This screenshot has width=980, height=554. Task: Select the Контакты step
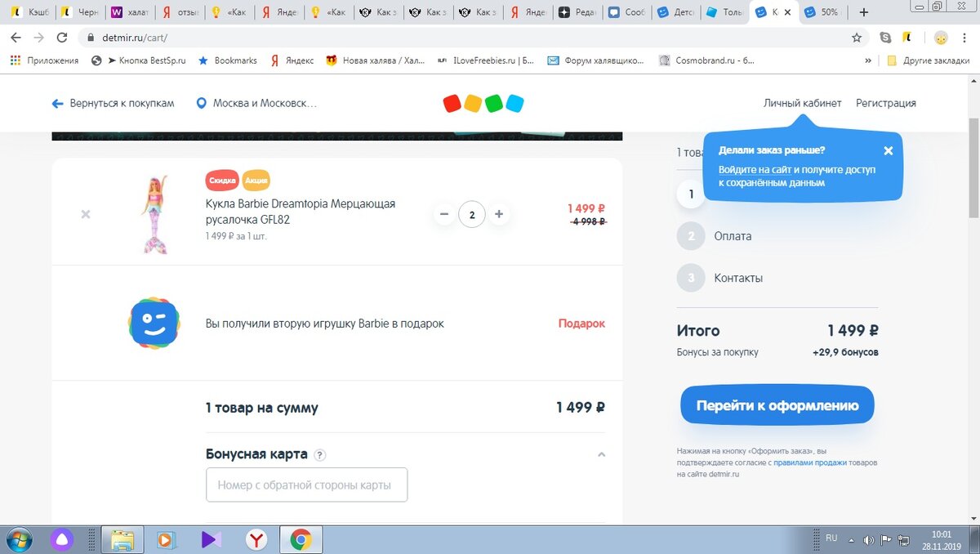(x=719, y=278)
